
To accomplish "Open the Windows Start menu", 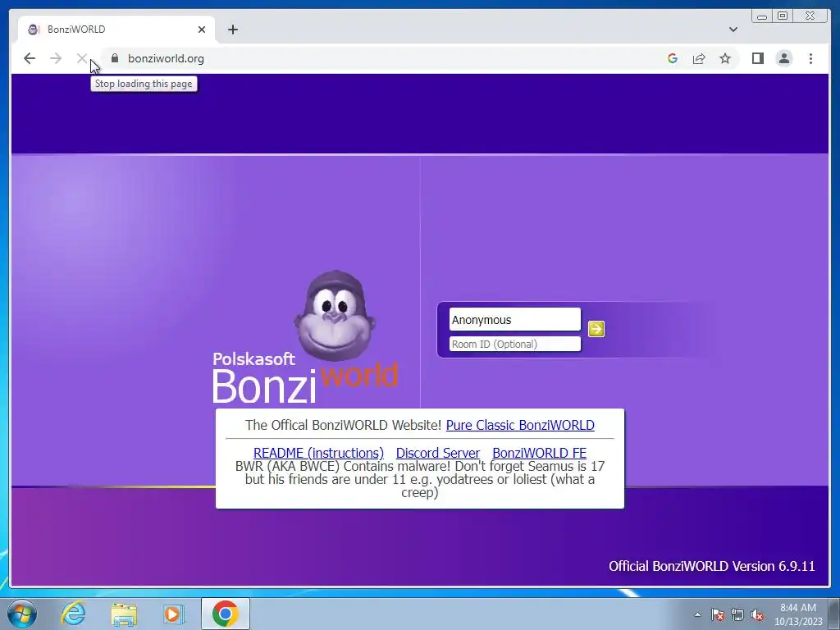I will click(x=22, y=614).
